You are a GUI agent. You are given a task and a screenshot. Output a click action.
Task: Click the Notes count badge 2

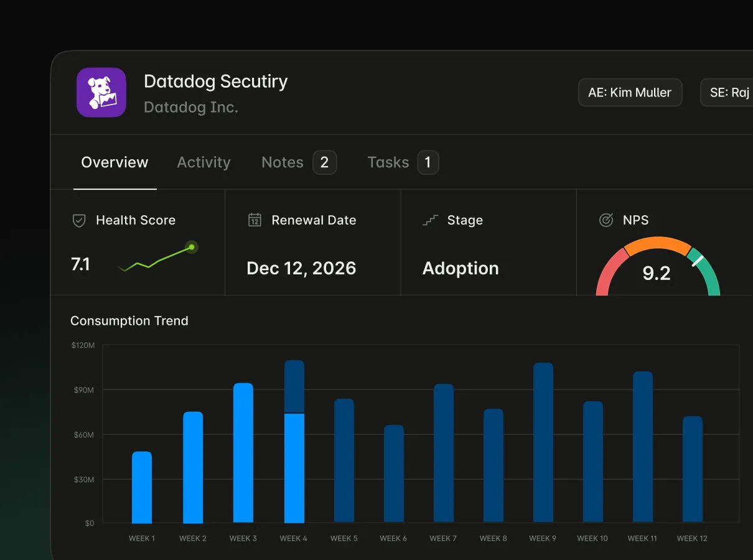pos(324,162)
